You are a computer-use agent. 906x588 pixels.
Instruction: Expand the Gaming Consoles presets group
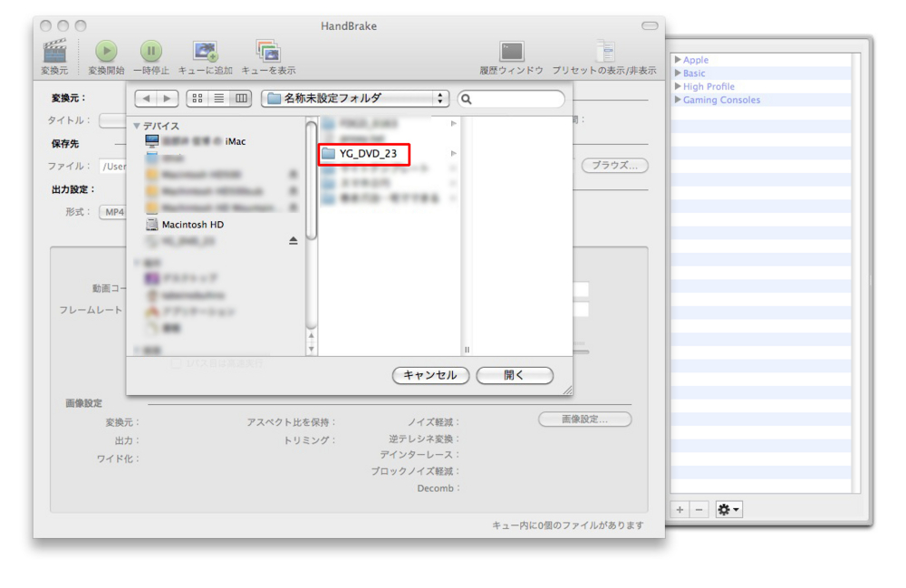[x=678, y=100]
